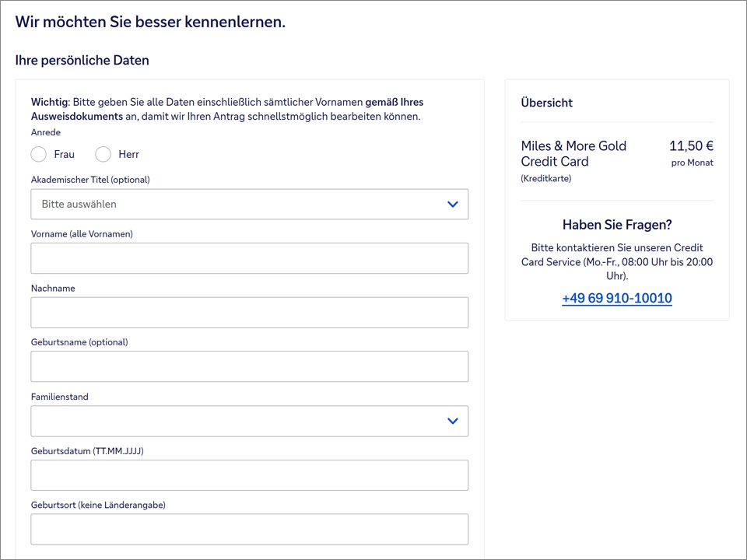Click the "Haben Sie Fragen?" heading
Viewport: 747px width, 560px height.
click(616, 225)
